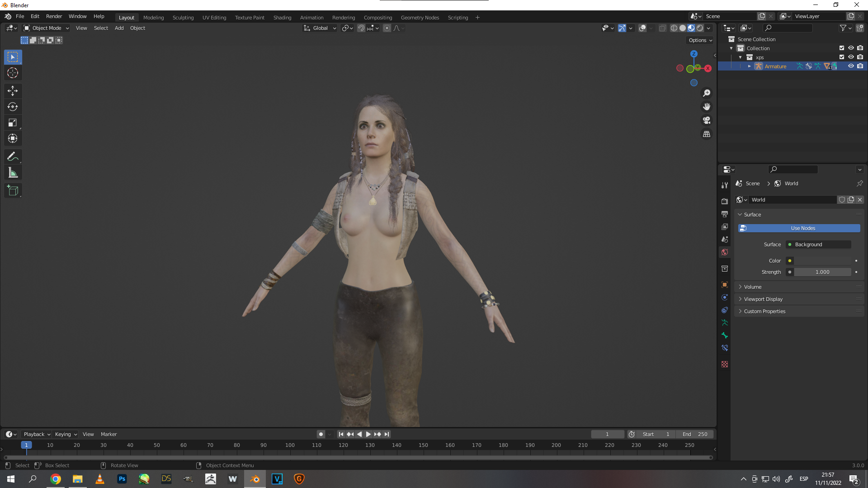Open the Output properties tab icon

click(725, 214)
